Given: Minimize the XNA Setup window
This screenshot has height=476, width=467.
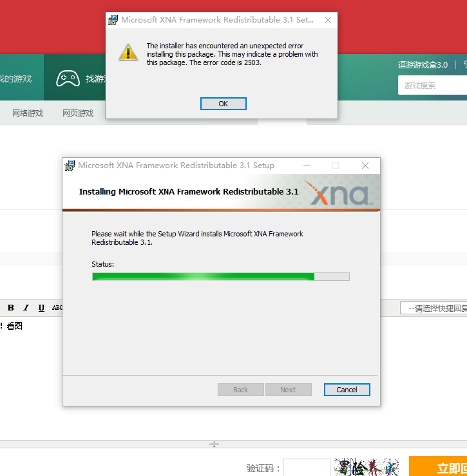Looking at the screenshot, I should (x=307, y=166).
